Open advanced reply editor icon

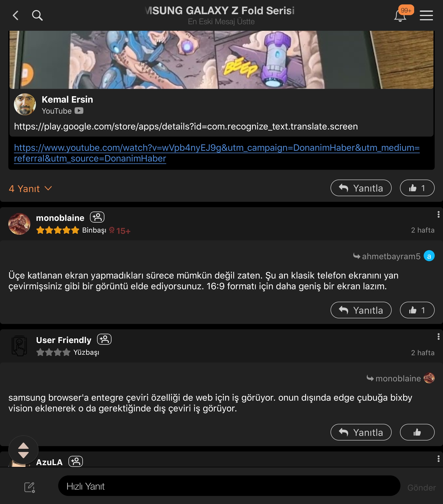pyautogui.click(x=30, y=487)
